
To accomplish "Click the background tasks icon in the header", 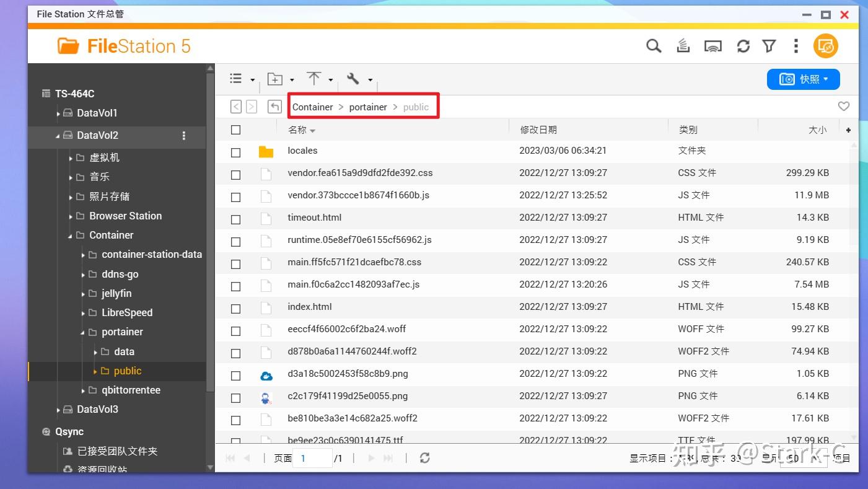I will click(x=683, y=45).
